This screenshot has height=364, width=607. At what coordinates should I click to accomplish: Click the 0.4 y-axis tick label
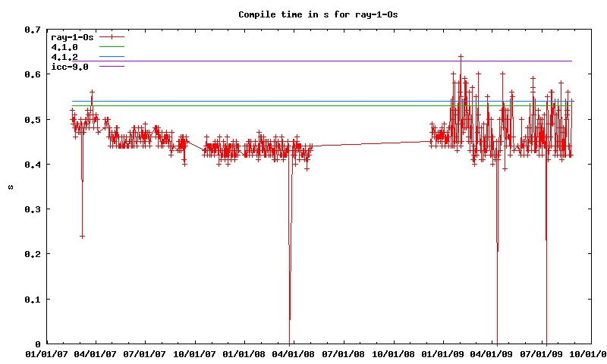click(x=31, y=165)
